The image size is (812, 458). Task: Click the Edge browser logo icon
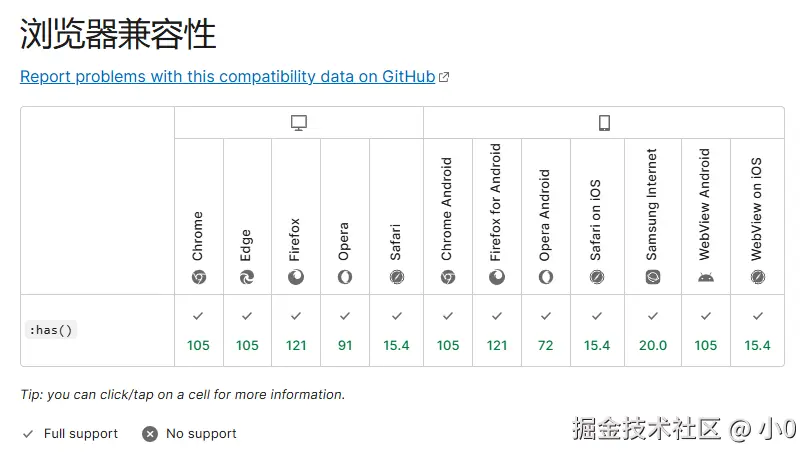(247, 277)
